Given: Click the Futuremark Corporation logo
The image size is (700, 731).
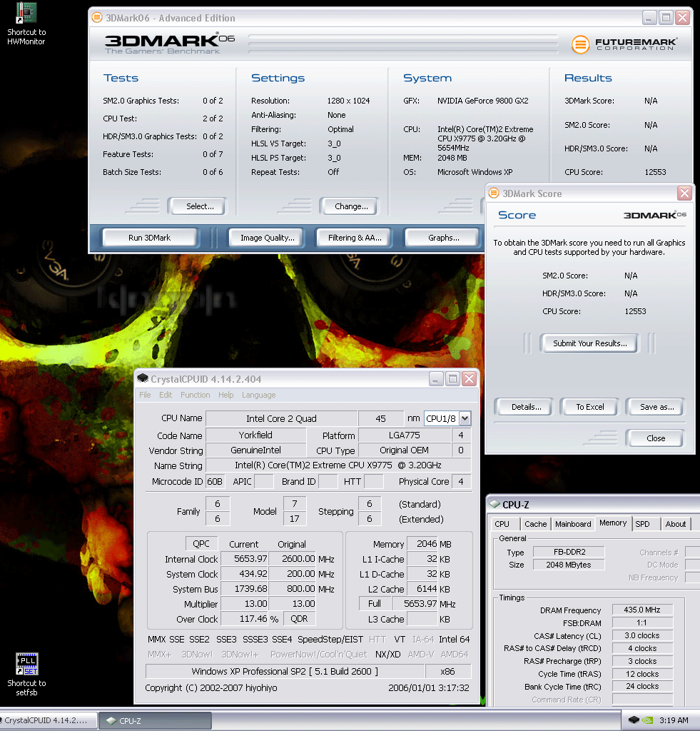Looking at the screenshot, I should pyautogui.click(x=624, y=44).
